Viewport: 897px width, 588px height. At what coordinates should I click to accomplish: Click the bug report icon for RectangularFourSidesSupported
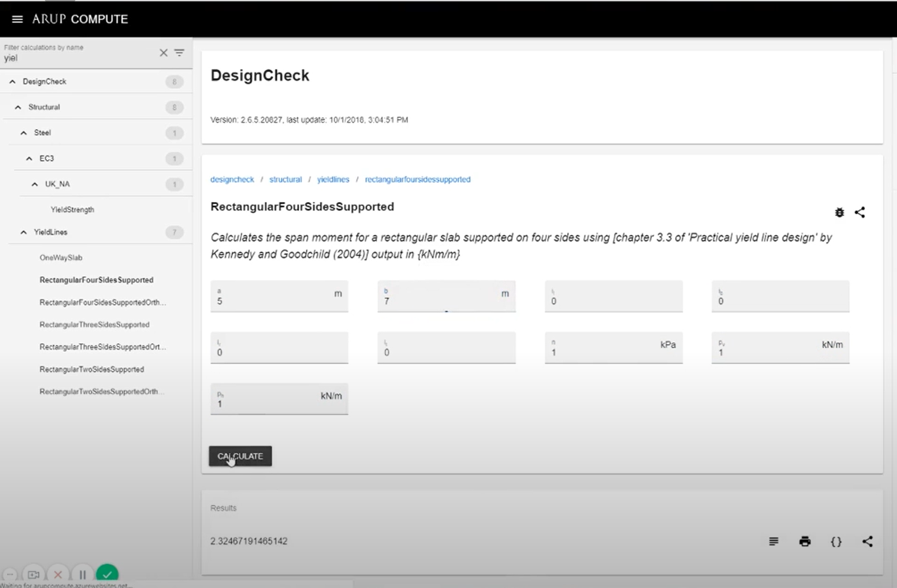[x=839, y=213]
